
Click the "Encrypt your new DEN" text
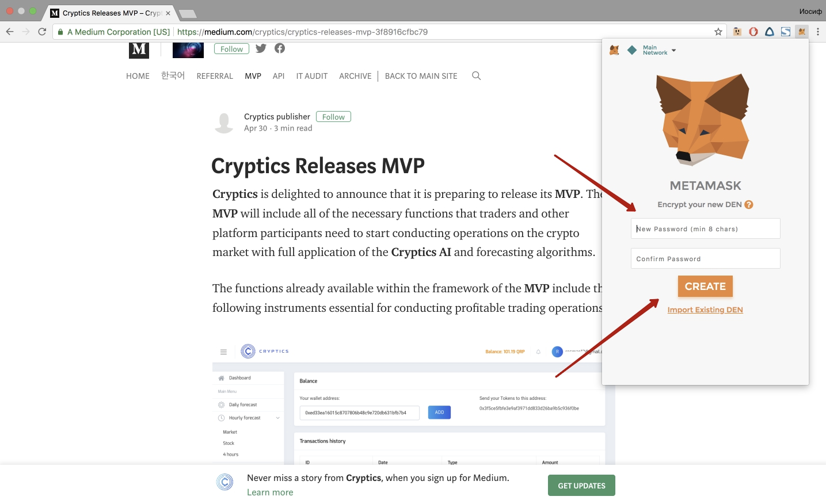tap(699, 204)
